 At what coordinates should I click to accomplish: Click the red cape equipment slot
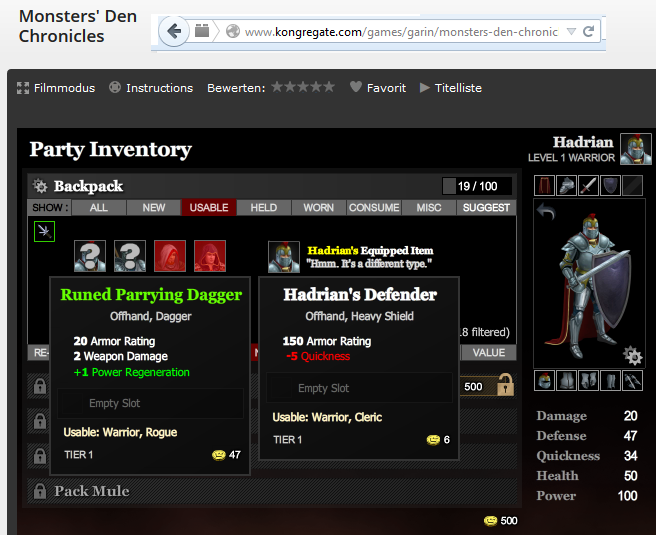pyautogui.click(x=545, y=186)
